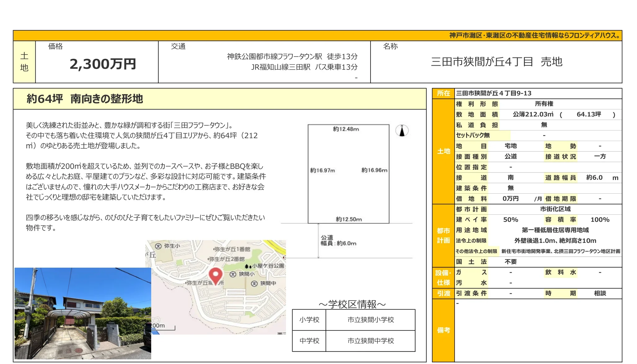Click the 公道 value in 接面種別 row
The width and height of the screenshot is (637, 364).
[x=511, y=156]
